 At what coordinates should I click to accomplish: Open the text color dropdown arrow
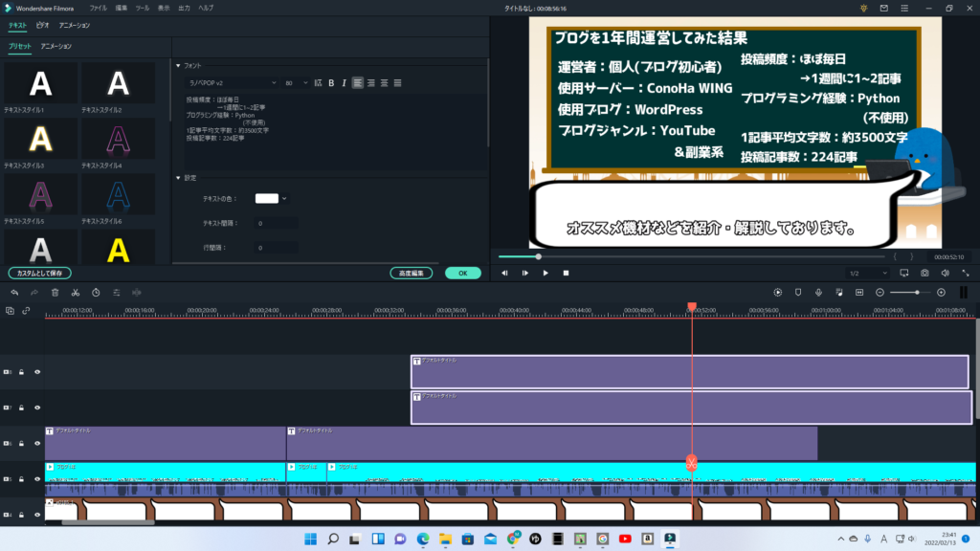coord(284,199)
